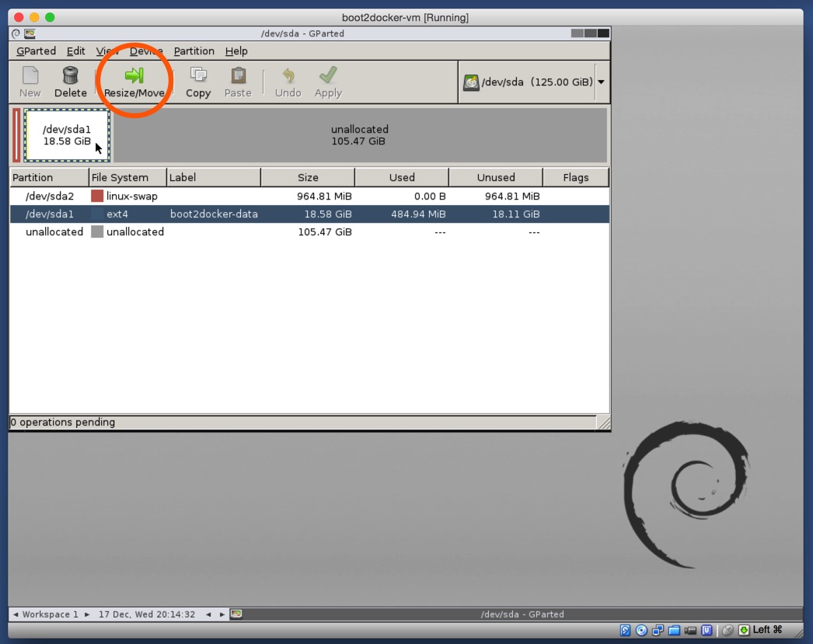Click the green host key arrow icon
The height and width of the screenshot is (644, 813).
744,630
